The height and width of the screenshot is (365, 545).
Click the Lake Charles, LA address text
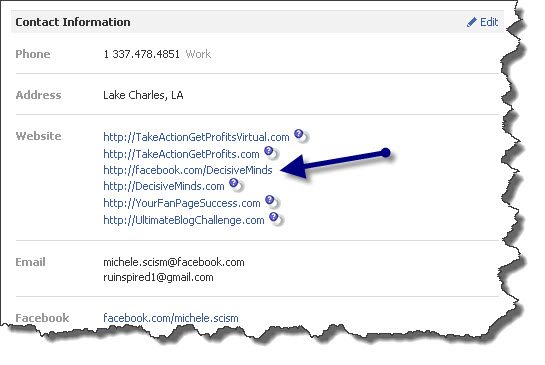coord(143,95)
